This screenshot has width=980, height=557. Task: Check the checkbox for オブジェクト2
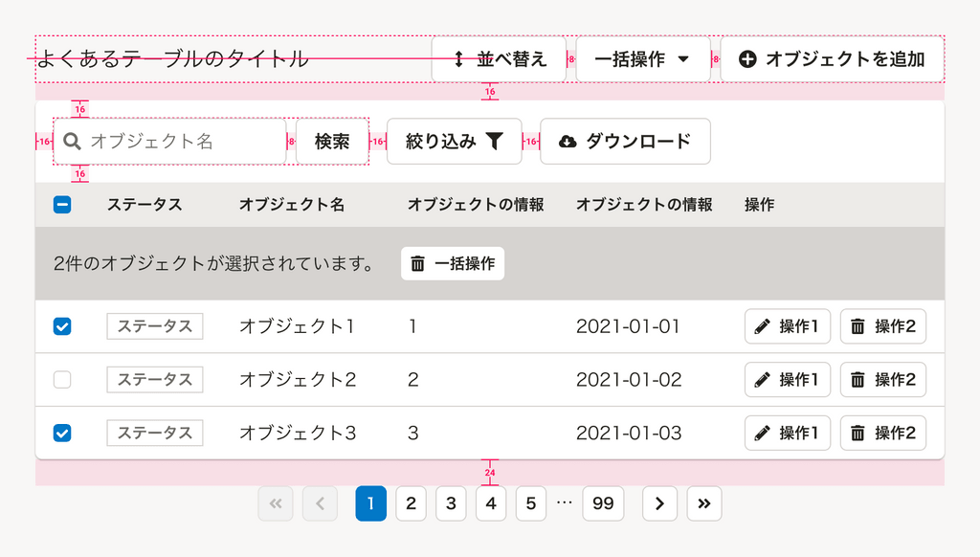(x=62, y=380)
